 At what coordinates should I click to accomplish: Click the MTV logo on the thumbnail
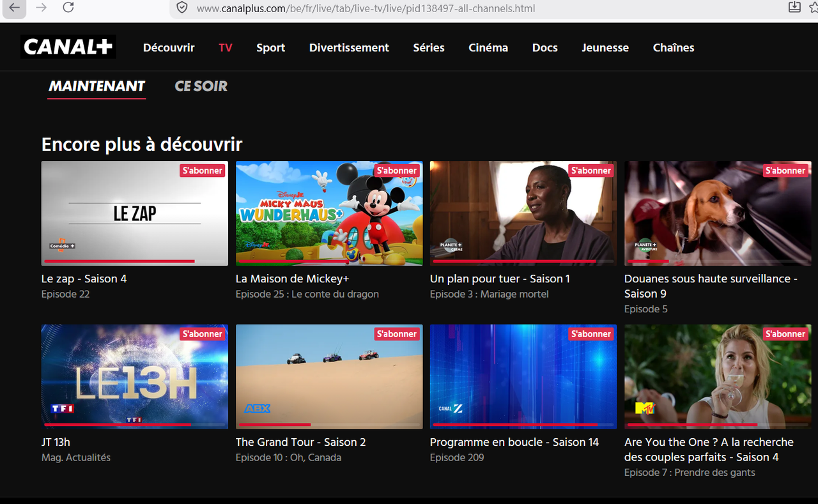[x=645, y=408]
